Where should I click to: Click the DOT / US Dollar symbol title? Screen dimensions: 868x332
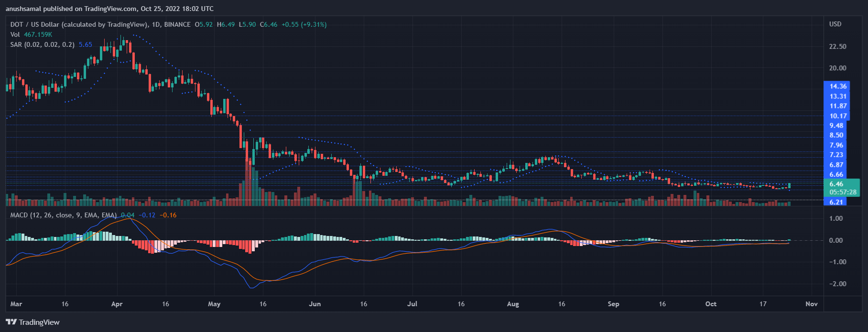point(34,24)
